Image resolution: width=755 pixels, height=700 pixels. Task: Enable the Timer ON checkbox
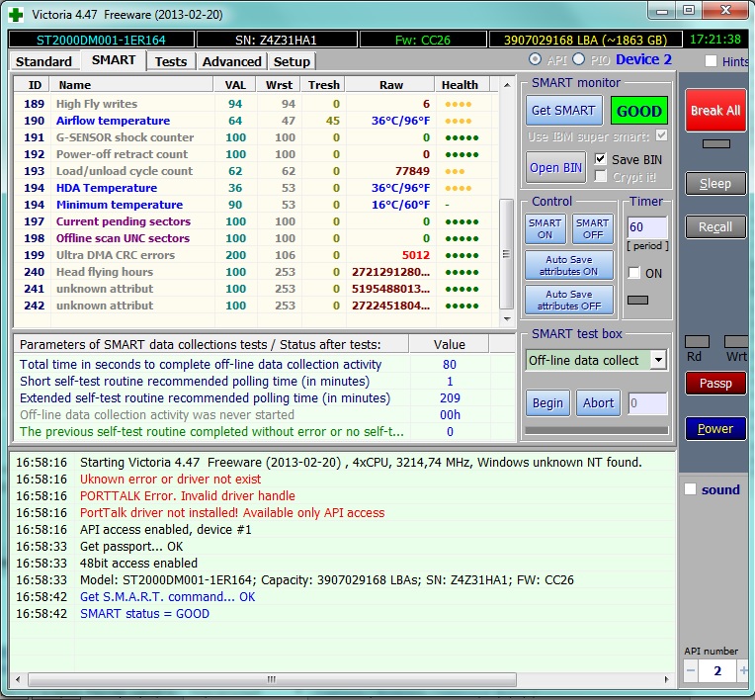pyautogui.click(x=634, y=273)
